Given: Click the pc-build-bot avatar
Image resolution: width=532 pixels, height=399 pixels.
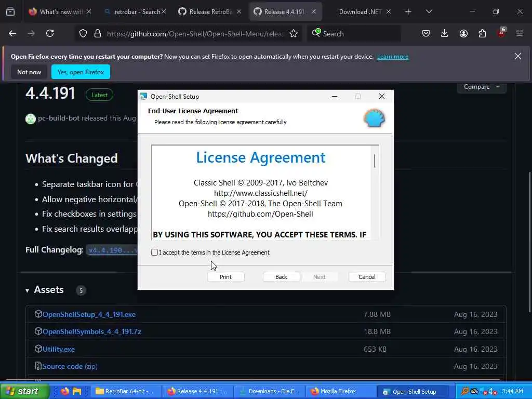Looking at the screenshot, I should (31, 119).
